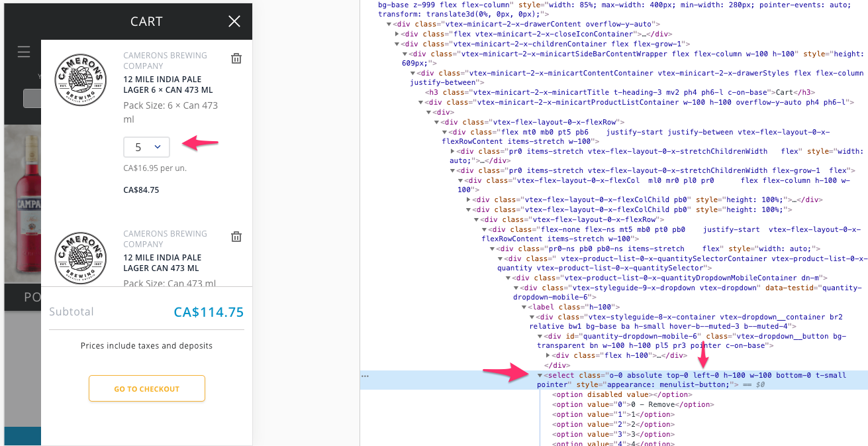
Task: Click the Subtotal label
Action: 72,311
